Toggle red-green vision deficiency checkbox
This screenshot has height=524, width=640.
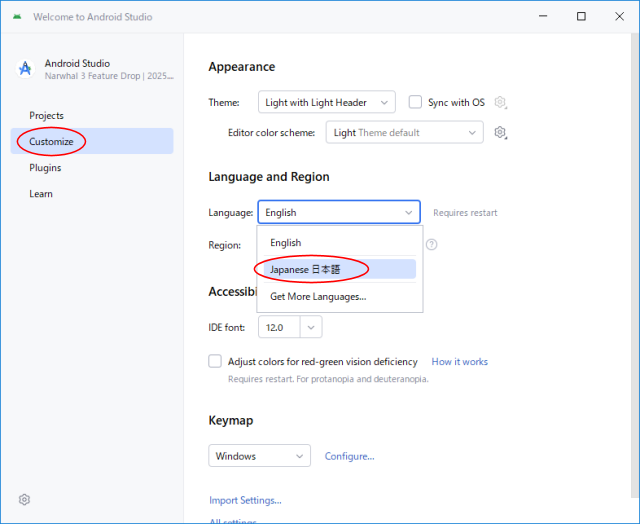(215, 361)
